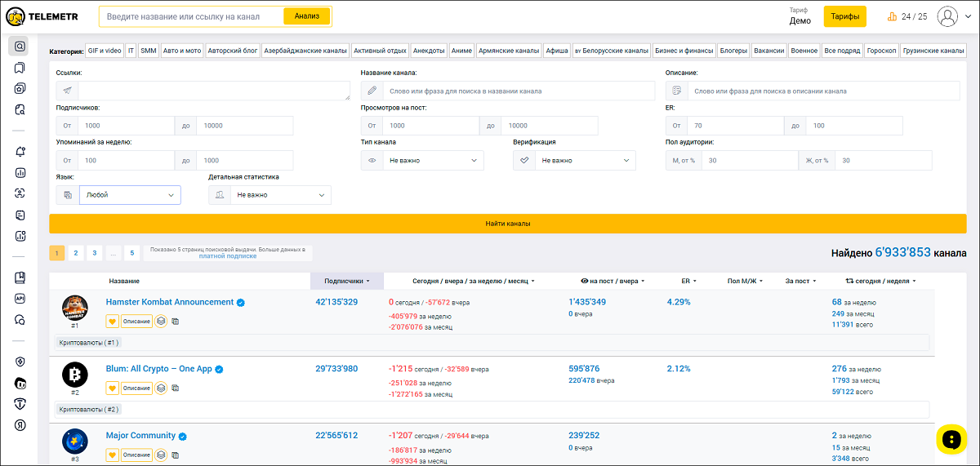Image resolution: width=980 pixels, height=466 pixels.
Task: Click the API icon in the sidebar
Action: click(x=20, y=299)
